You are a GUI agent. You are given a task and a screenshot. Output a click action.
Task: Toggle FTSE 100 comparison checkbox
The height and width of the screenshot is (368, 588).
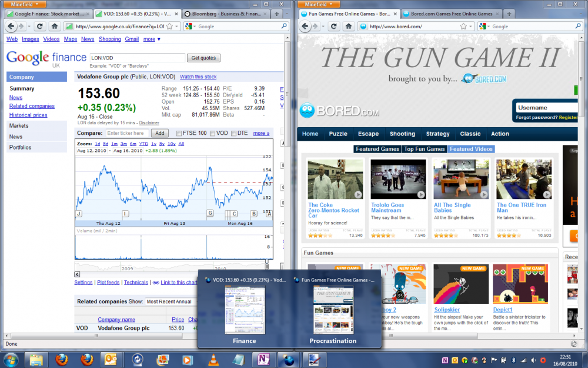tap(179, 133)
